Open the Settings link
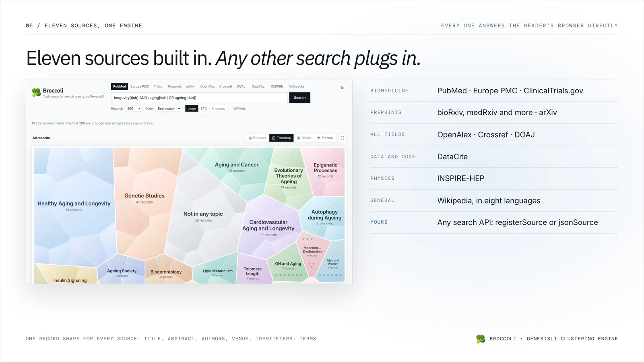The height and width of the screenshot is (362, 644). click(x=239, y=109)
